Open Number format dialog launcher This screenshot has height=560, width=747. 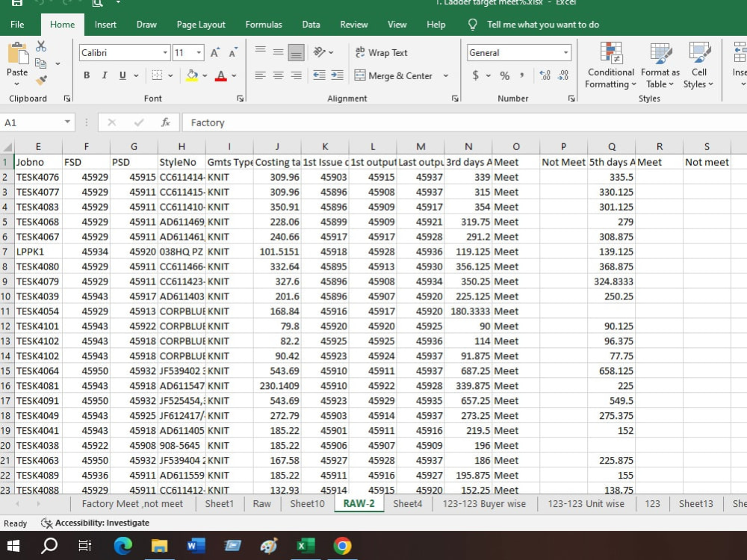pos(571,99)
